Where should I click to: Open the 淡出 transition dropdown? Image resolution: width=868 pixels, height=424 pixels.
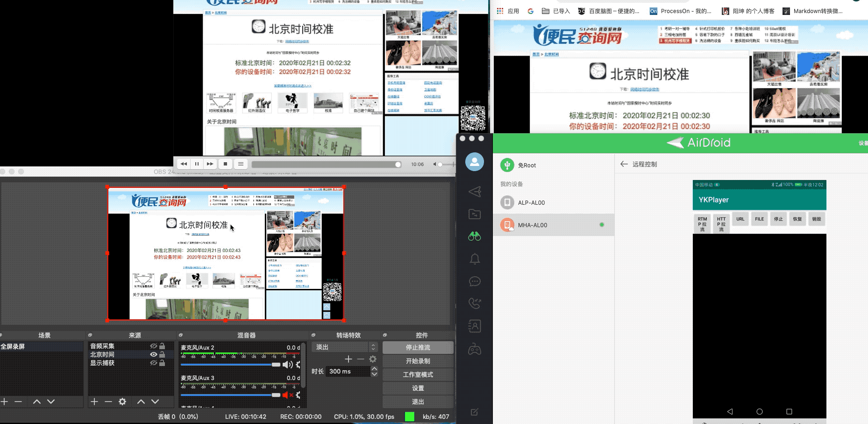pos(344,347)
